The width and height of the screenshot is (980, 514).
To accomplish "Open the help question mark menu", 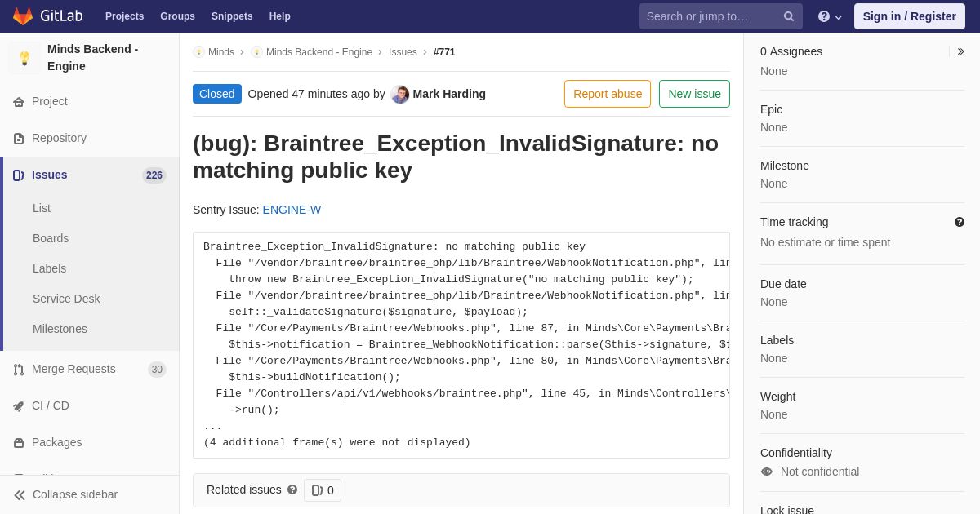I will click(830, 16).
